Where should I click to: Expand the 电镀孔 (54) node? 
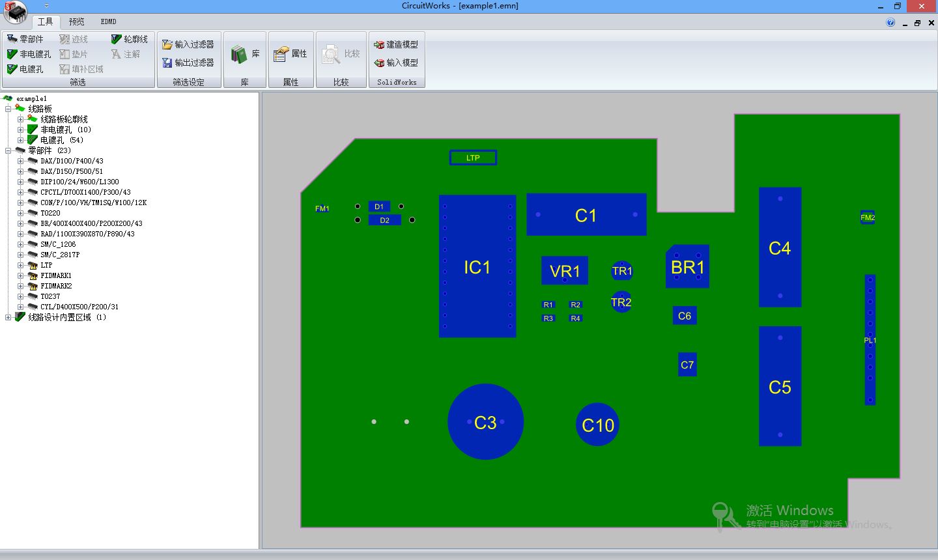(x=21, y=140)
